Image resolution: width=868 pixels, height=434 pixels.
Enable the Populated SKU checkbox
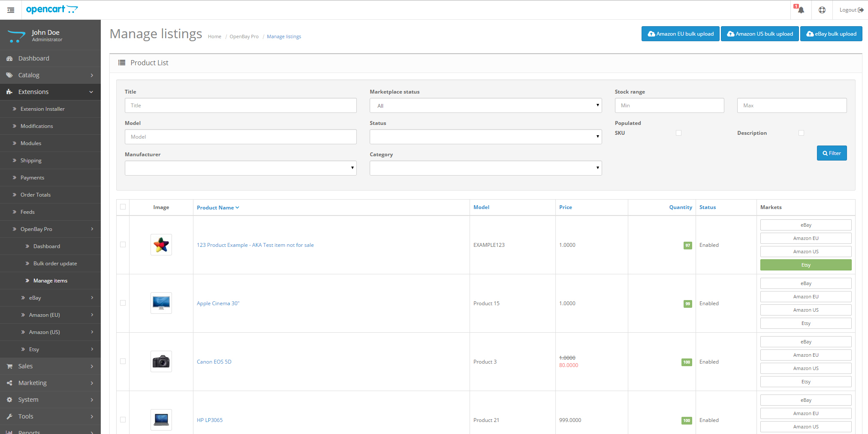[x=678, y=133]
